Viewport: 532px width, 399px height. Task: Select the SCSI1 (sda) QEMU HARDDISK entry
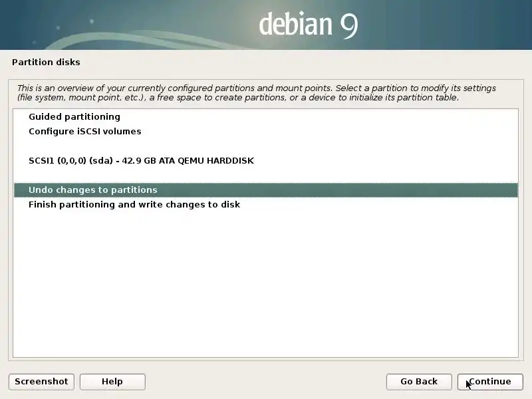pos(265,160)
